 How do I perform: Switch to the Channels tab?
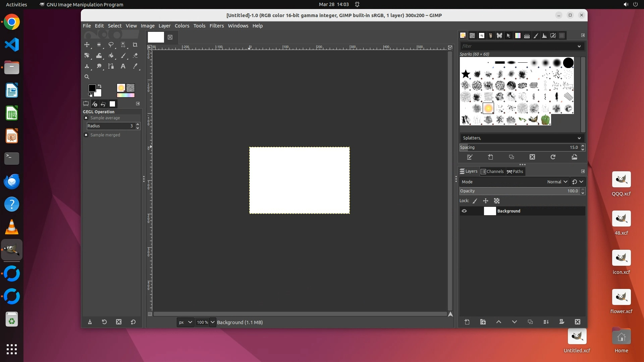pos(492,171)
